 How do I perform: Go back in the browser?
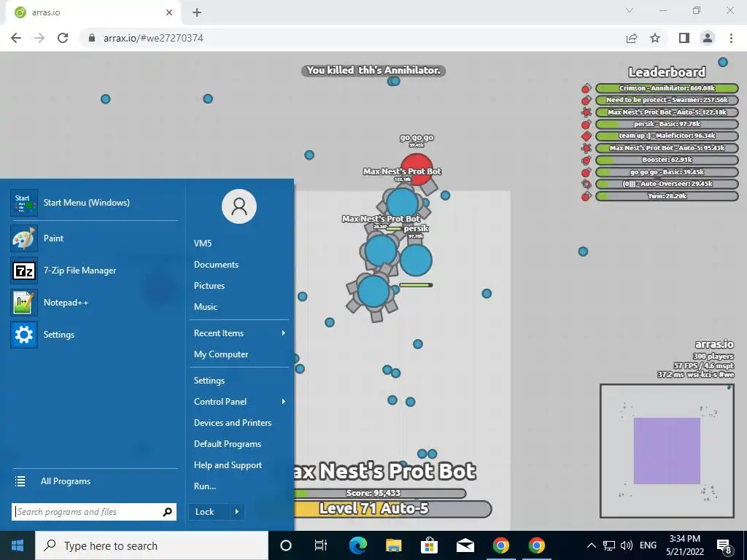(16, 38)
